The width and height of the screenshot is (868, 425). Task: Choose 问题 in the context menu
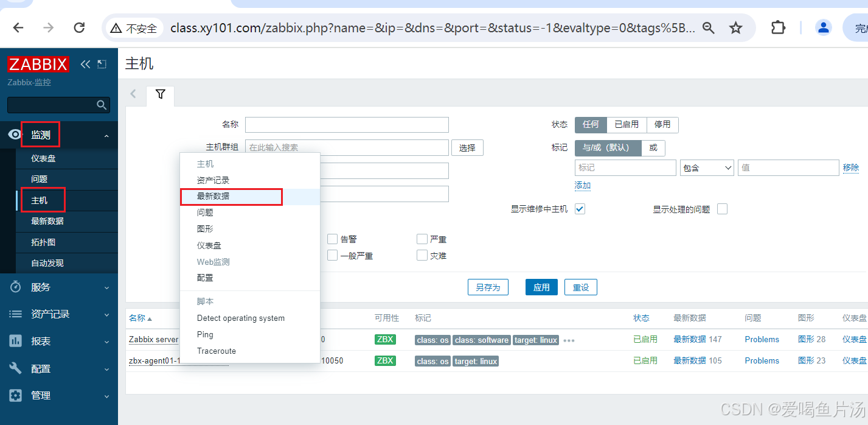pos(250,212)
